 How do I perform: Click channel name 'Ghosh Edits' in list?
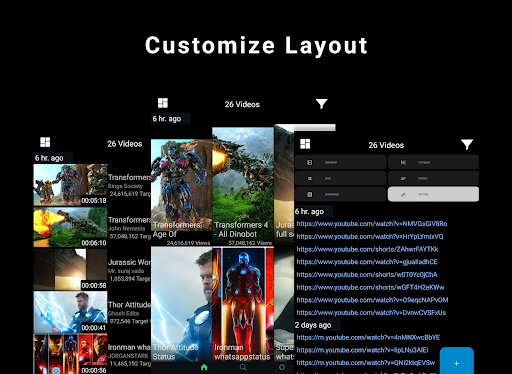123,314
